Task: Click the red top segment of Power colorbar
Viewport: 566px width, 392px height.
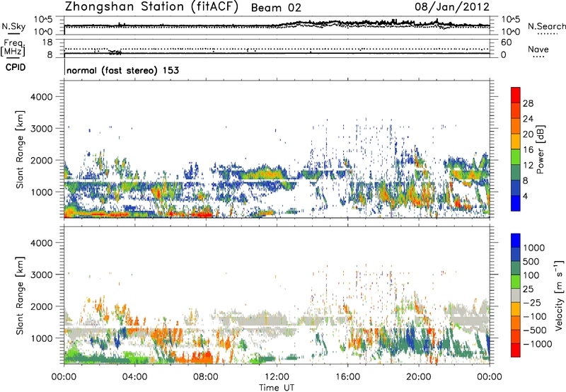Action: 516,95
